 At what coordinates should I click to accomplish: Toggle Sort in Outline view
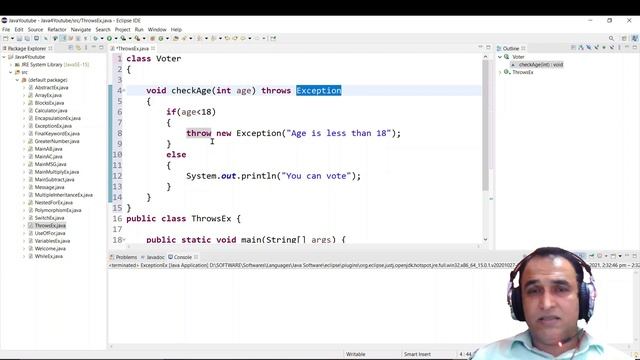pyautogui.click(x=581, y=48)
